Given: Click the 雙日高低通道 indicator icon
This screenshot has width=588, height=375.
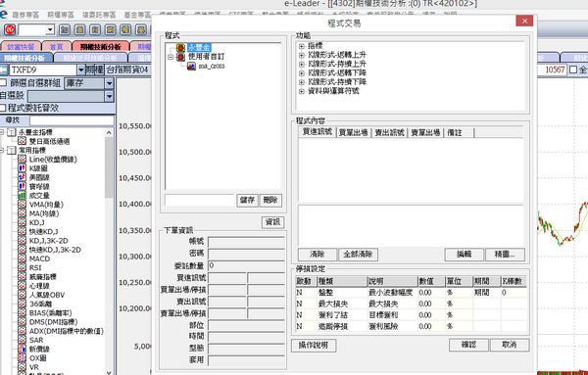Looking at the screenshot, I should 23,141.
